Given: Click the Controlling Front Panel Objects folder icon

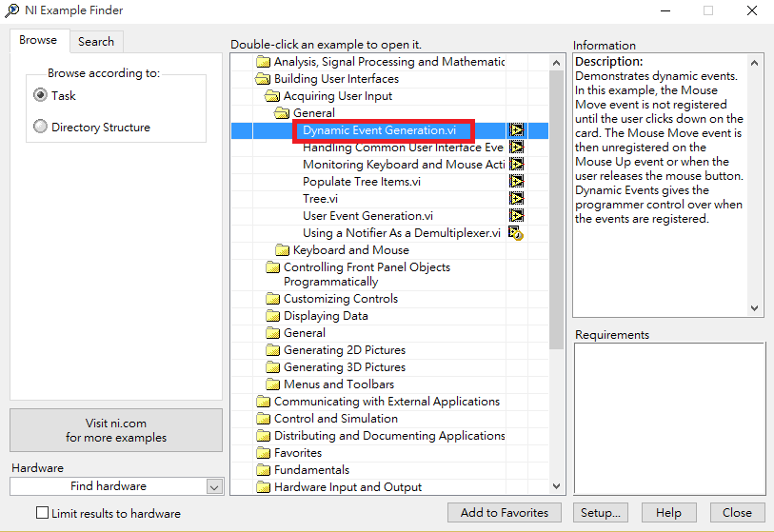Looking at the screenshot, I should click(x=272, y=267).
